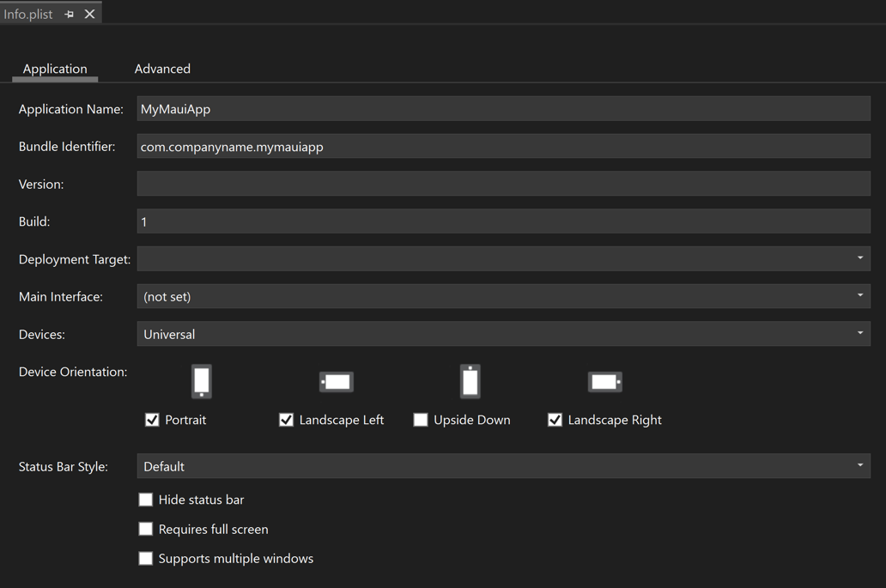Enable Supports multiple windows

146,557
